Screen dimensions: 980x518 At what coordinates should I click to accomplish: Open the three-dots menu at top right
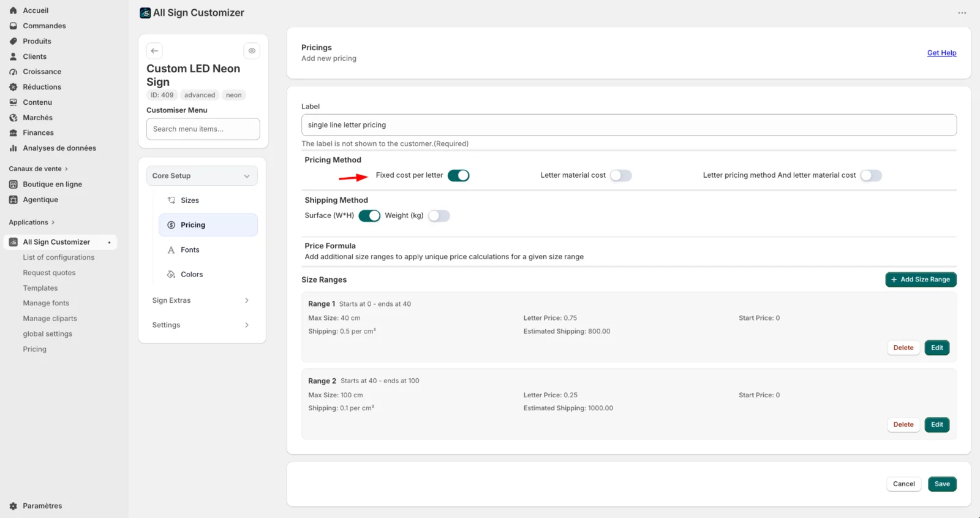tap(962, 13)
